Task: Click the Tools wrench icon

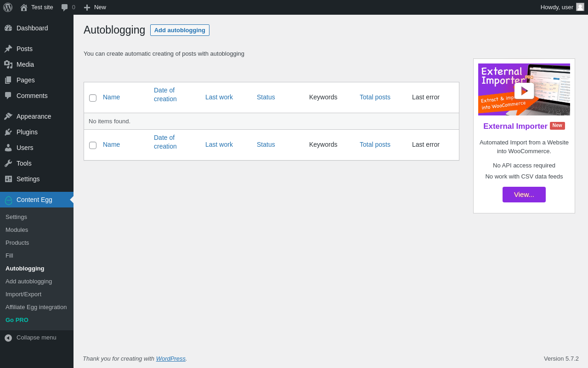Action: pos(8,163)
